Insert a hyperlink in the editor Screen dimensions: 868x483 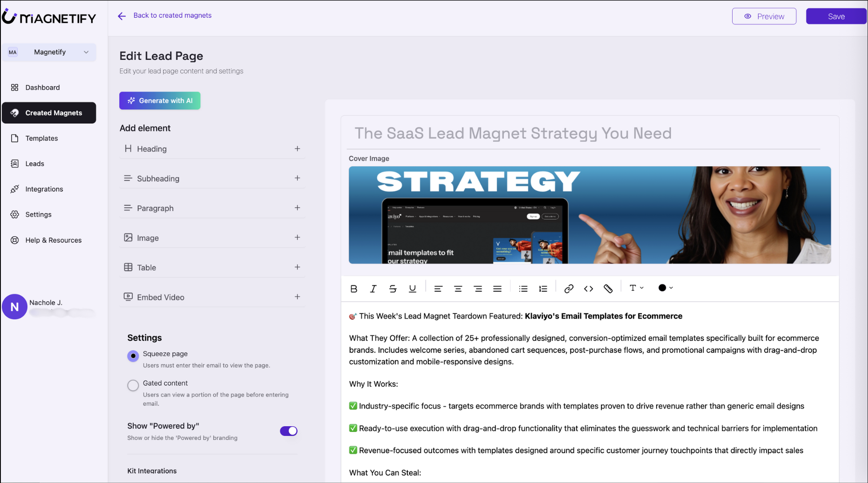[x=569, y=289]
